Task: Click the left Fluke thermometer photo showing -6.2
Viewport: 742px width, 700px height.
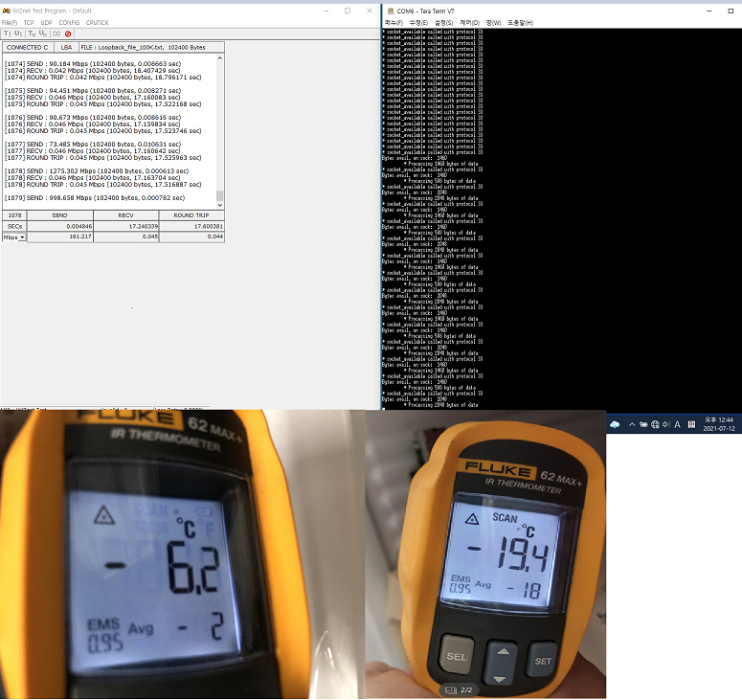Action: coord(182,554)
